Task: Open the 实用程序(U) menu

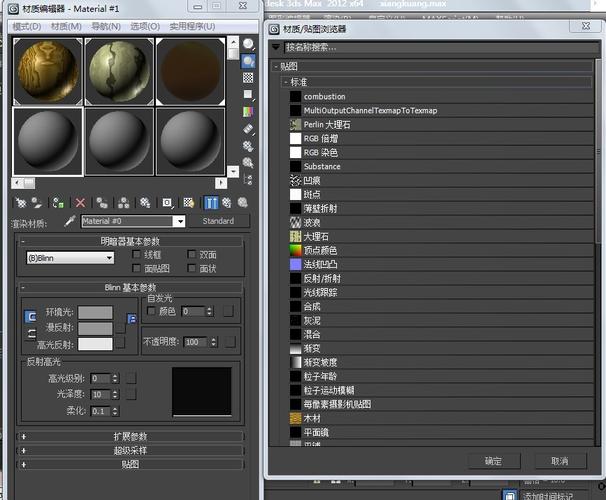Action: coord(191,26)
